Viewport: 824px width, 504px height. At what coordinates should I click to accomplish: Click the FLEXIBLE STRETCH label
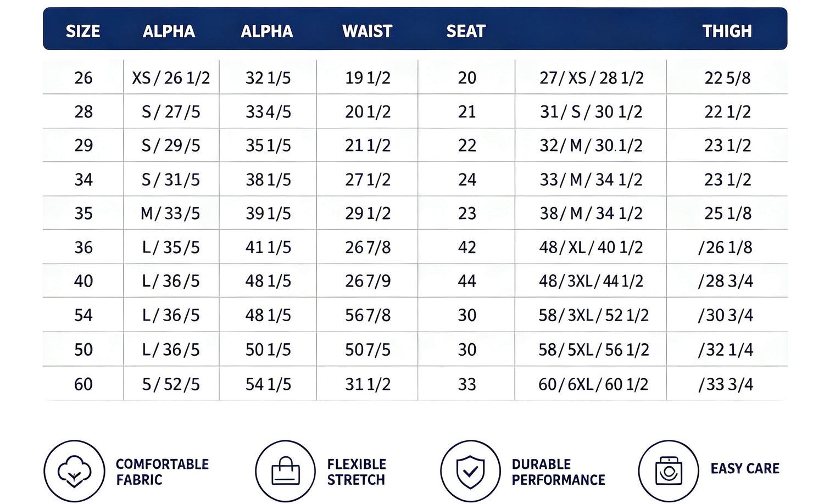[x=357, y=472]
